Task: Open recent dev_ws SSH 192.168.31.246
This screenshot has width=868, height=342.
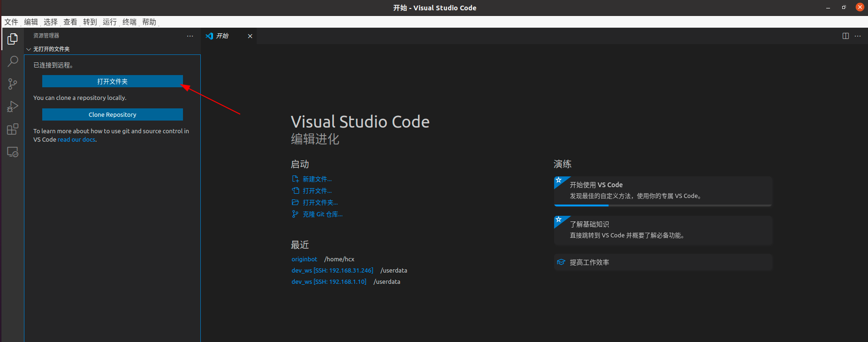Action: pyautogui.click(x=332, y=271)
